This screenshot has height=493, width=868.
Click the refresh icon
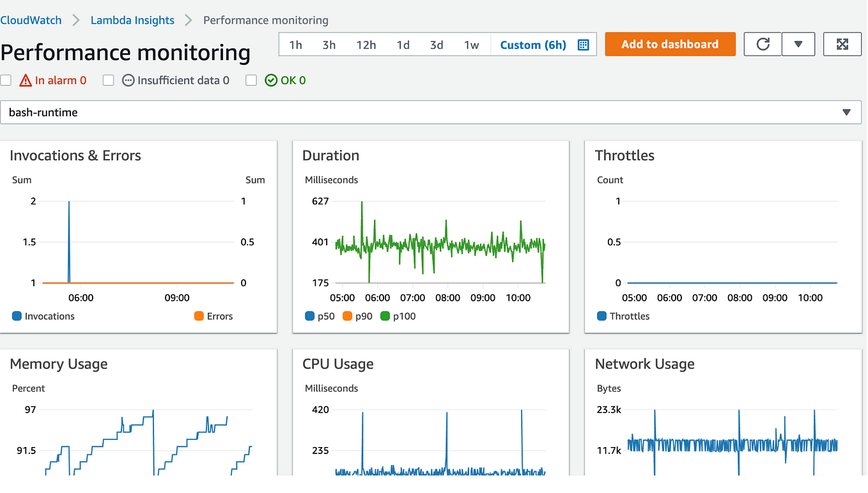tap(762, 44)
